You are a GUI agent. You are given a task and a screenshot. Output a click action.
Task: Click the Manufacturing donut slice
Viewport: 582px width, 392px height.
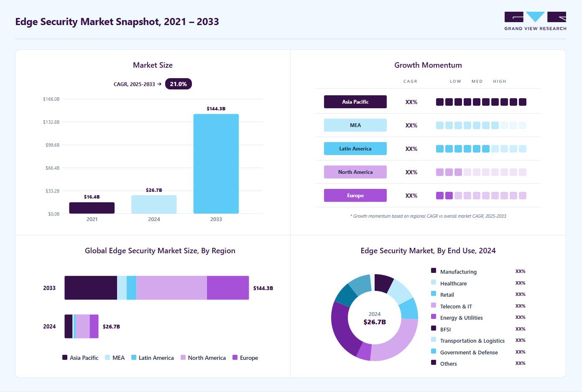383,283
